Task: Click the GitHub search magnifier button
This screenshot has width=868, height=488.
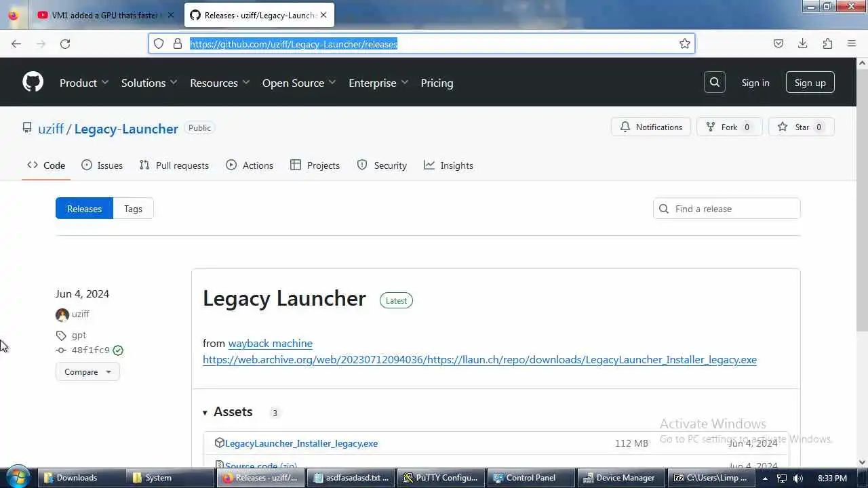Action: (715, 82)
